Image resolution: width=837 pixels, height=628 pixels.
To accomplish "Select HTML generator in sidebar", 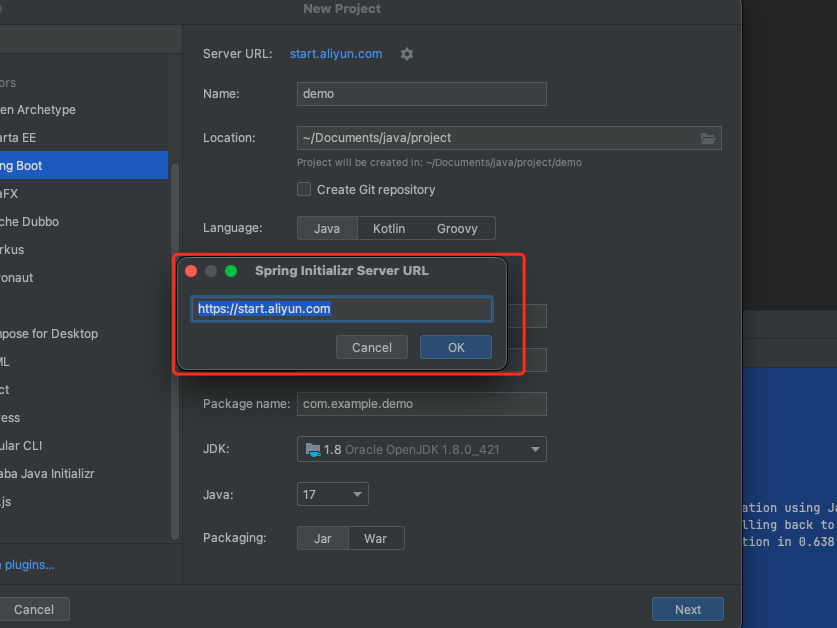I will (84, 362).
